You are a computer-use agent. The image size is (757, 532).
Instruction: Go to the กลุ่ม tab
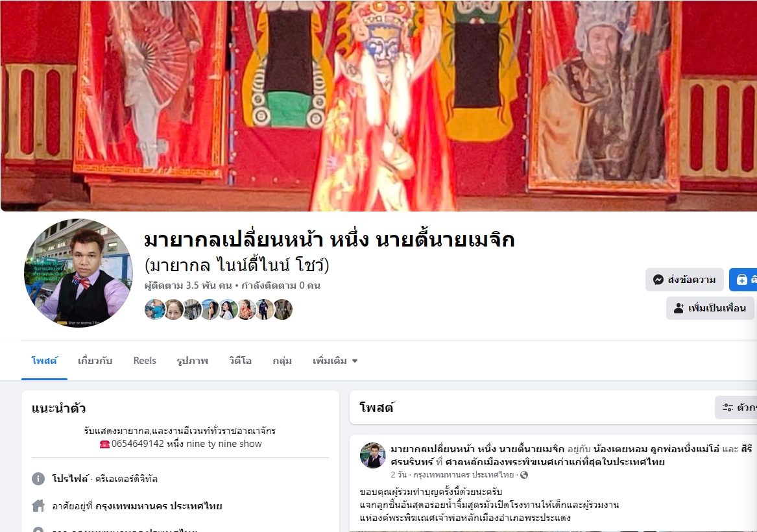pos(282,361)
